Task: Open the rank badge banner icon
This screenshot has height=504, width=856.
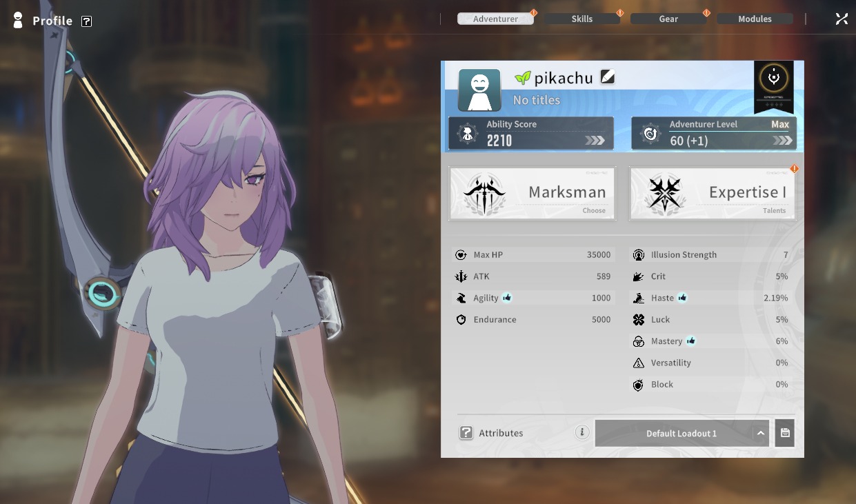Action: (x=774, y=86)
